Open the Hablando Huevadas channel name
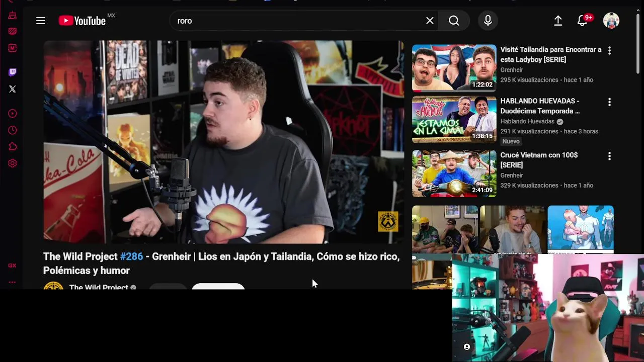Image resolution: width=644 pixels, height=362 pixels. [527, 121]
